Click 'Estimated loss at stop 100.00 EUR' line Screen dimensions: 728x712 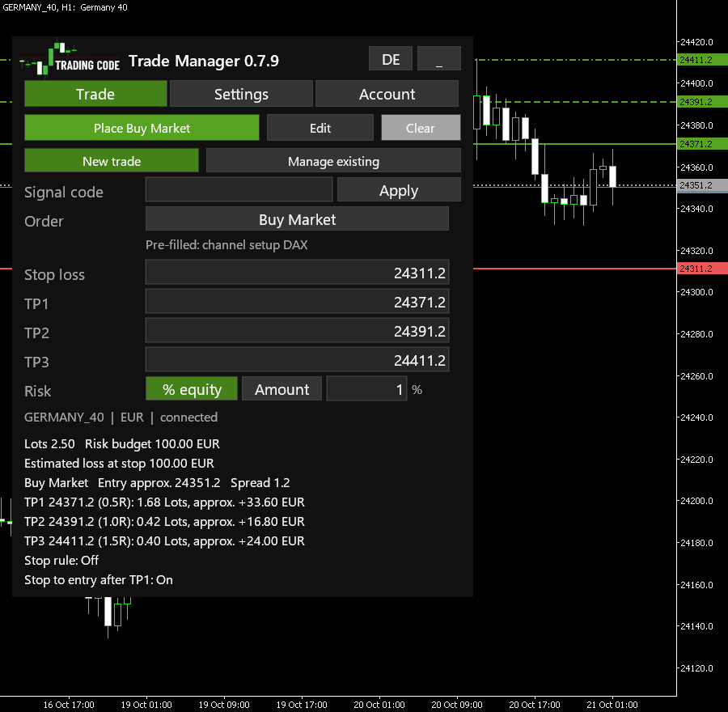coord(119,463)
